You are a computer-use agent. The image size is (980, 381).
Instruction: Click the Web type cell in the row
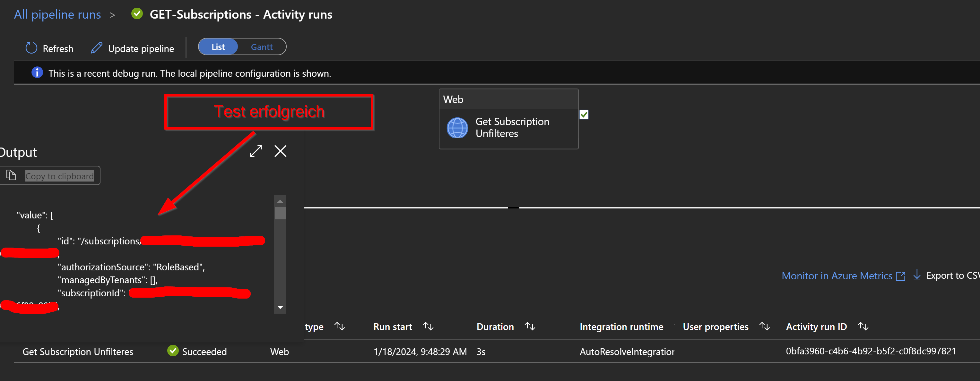279,352
